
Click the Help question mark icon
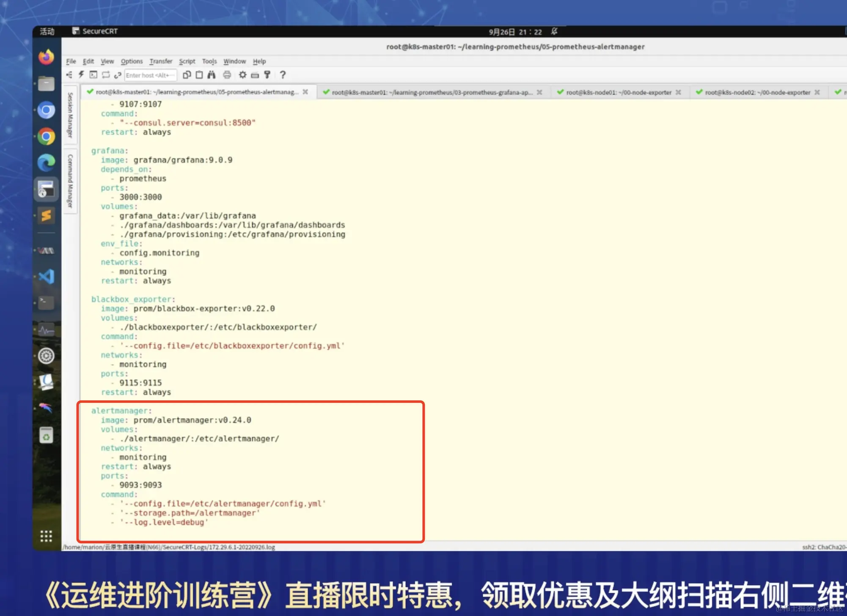pos(283,75)
